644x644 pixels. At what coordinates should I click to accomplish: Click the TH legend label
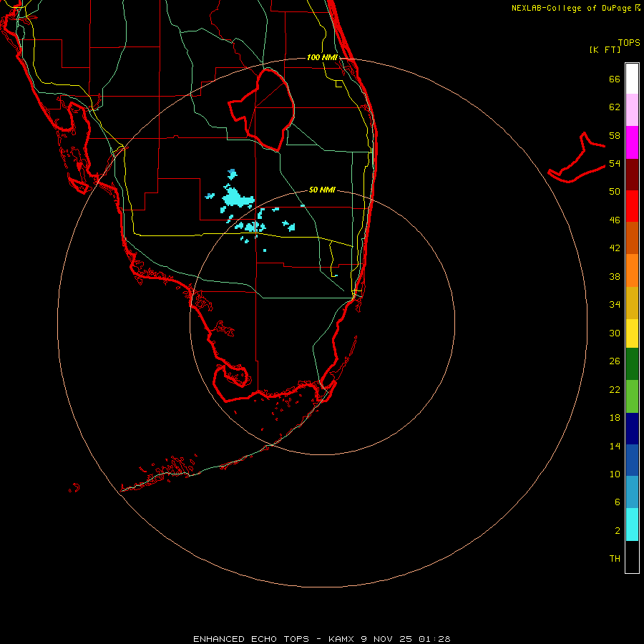[615, 559]
